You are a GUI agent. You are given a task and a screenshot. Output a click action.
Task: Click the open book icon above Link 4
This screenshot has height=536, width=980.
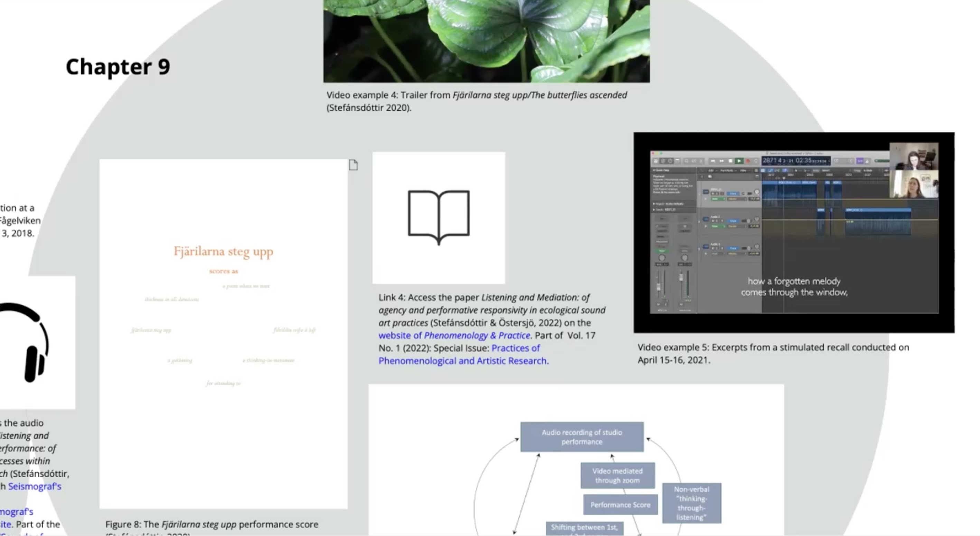coord(439,217)
